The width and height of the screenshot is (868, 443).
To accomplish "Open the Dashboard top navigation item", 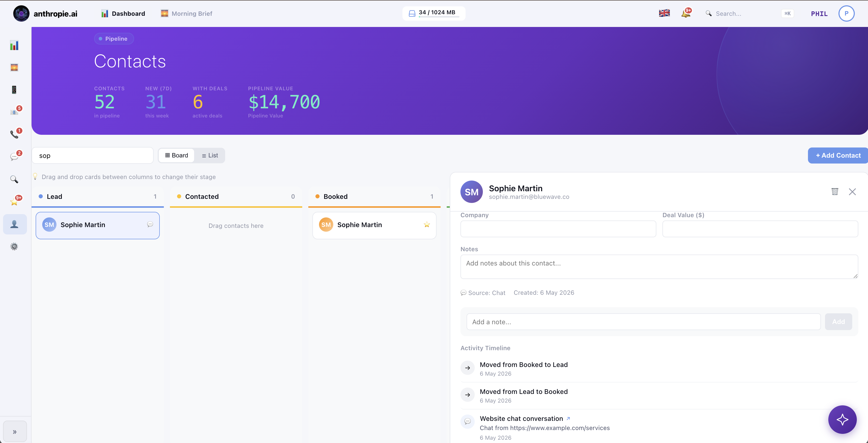I will click(x=123, y=13).
